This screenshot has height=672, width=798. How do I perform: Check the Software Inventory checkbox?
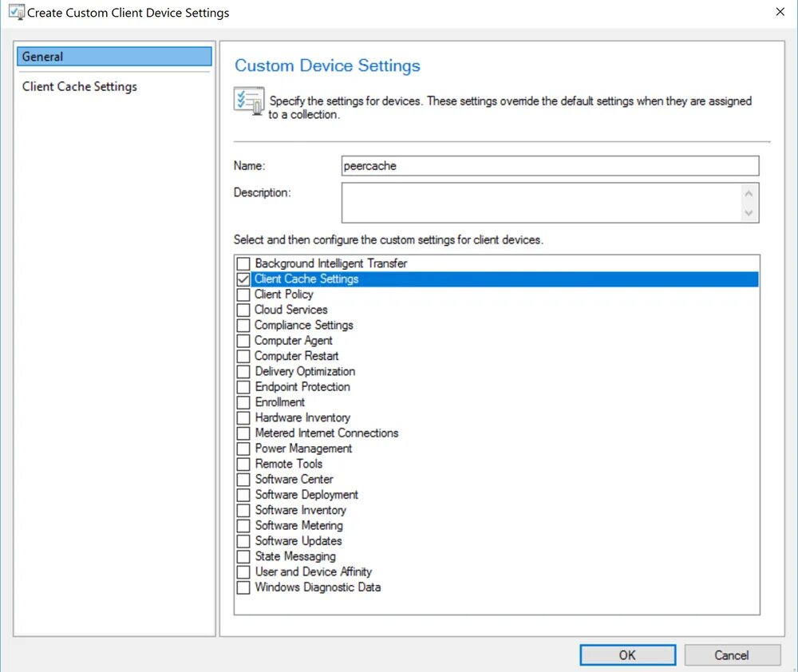tap(243, 510)
